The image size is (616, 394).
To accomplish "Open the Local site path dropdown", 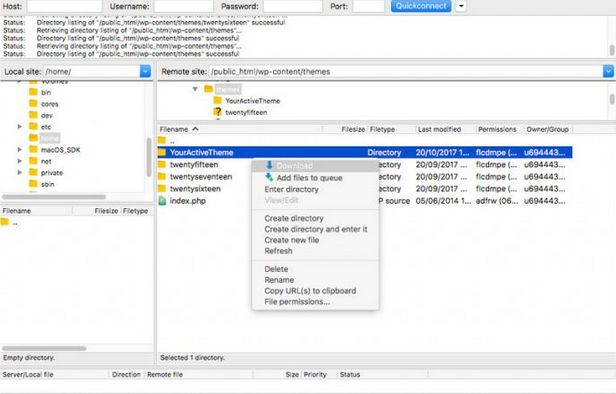I will coord(145,71).
